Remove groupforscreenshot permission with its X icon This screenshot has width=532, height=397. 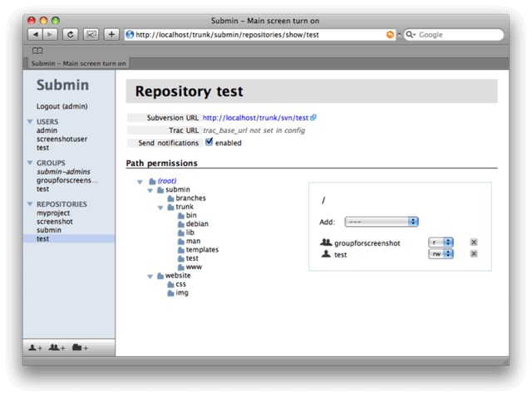(474, 243)
